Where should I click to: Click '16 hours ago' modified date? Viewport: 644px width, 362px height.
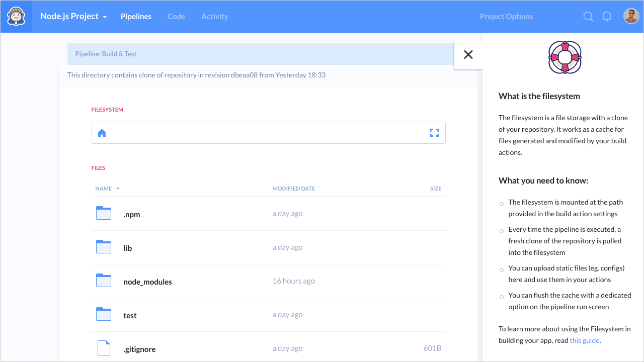tap(293, 281)
